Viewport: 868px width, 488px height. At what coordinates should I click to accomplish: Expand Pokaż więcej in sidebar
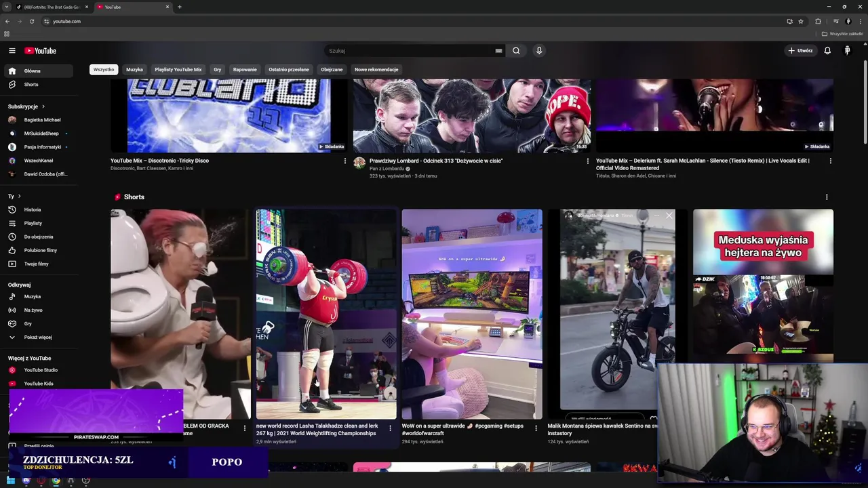coord(39,338)
